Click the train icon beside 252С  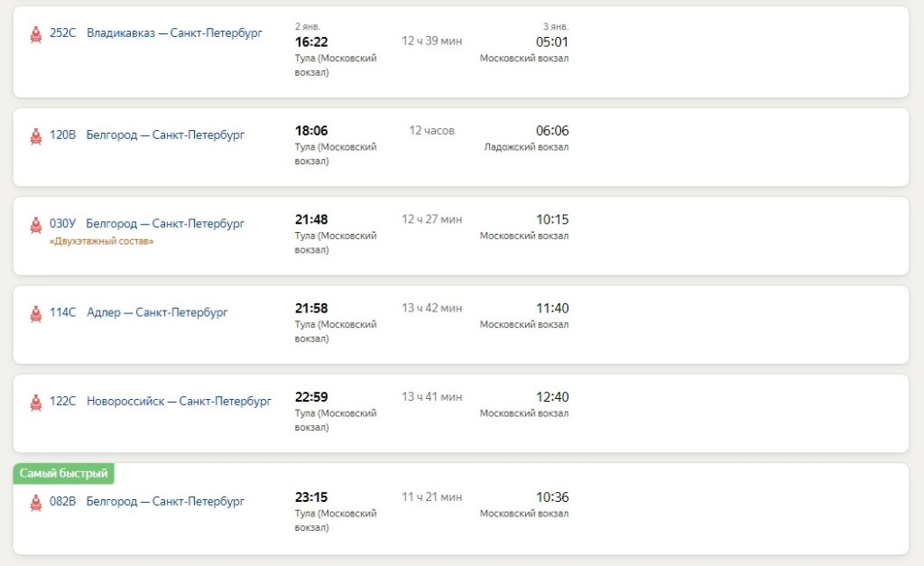(36, 34)
